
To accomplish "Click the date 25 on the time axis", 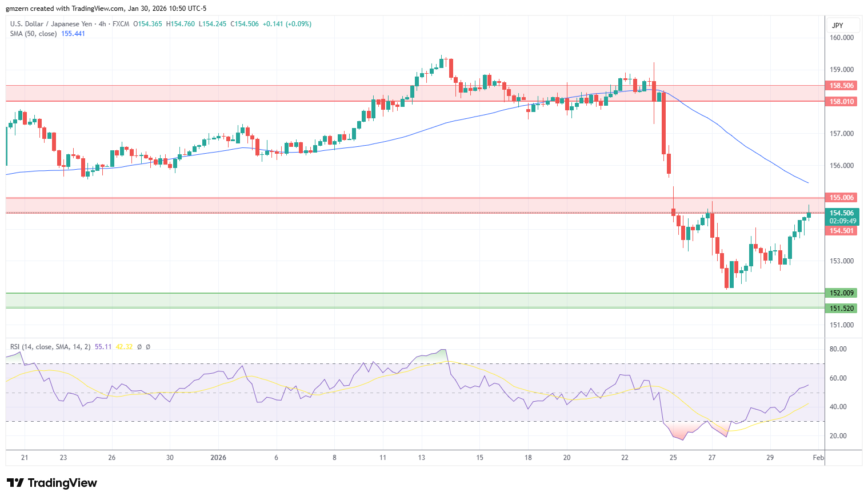I will point(673,458).
